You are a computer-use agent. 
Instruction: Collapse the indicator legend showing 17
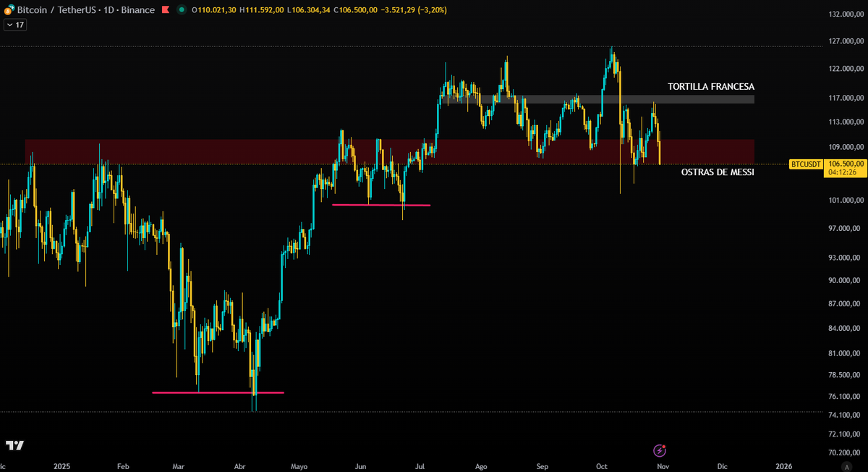tap(14, 25)
